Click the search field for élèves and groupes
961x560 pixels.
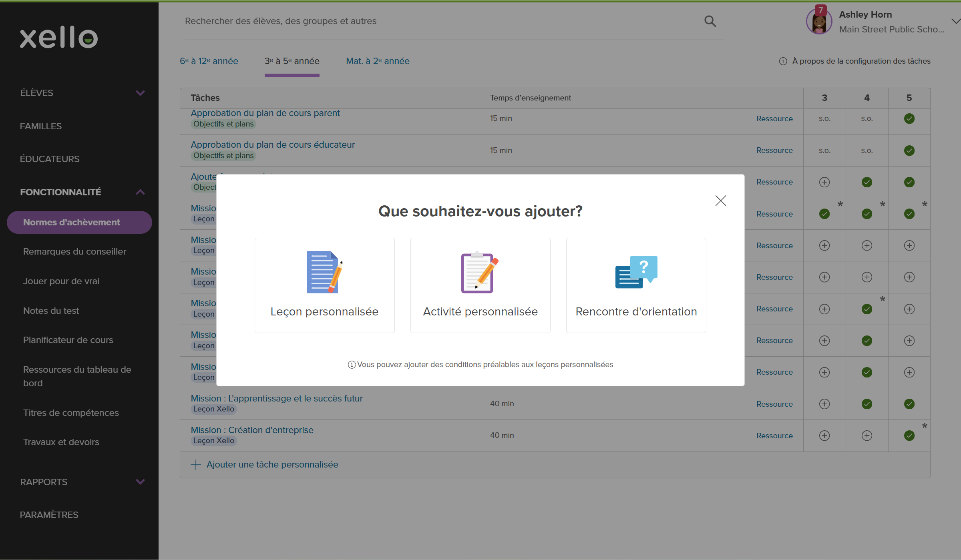click(440, 21)
